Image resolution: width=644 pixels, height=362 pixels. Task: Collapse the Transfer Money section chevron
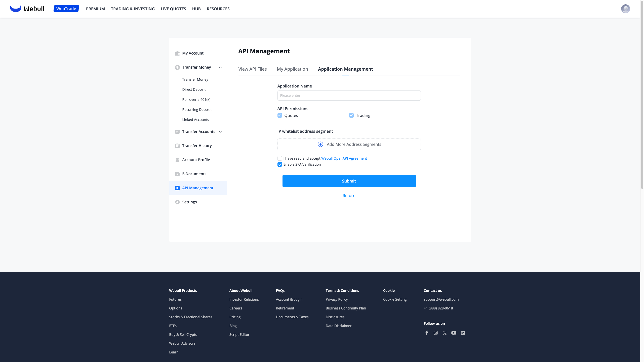(220, 67)
